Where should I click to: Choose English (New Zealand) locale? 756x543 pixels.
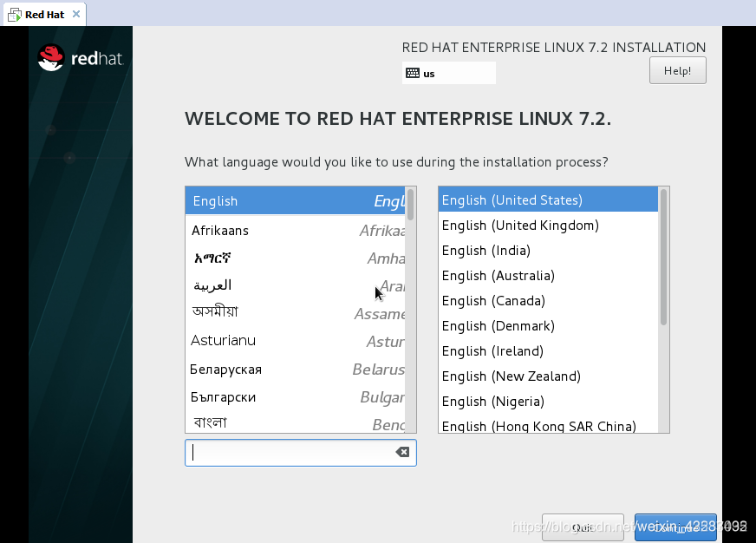tap(548, 376)
